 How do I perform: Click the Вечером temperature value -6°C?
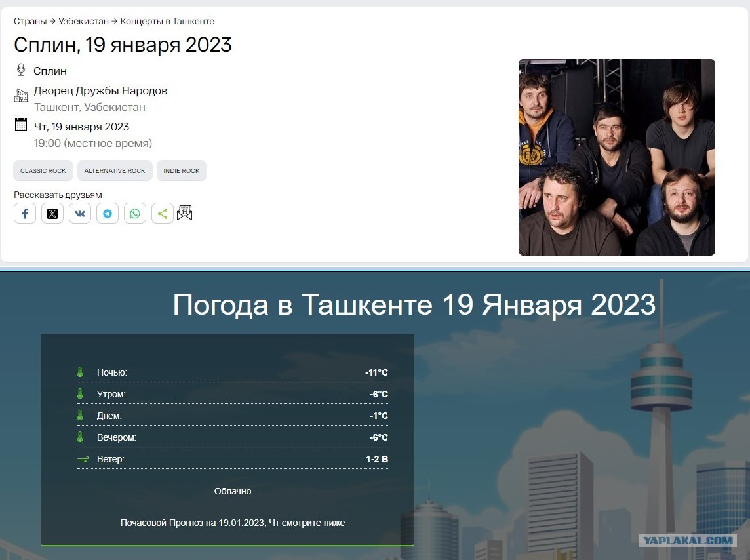[x=379, y=437]
